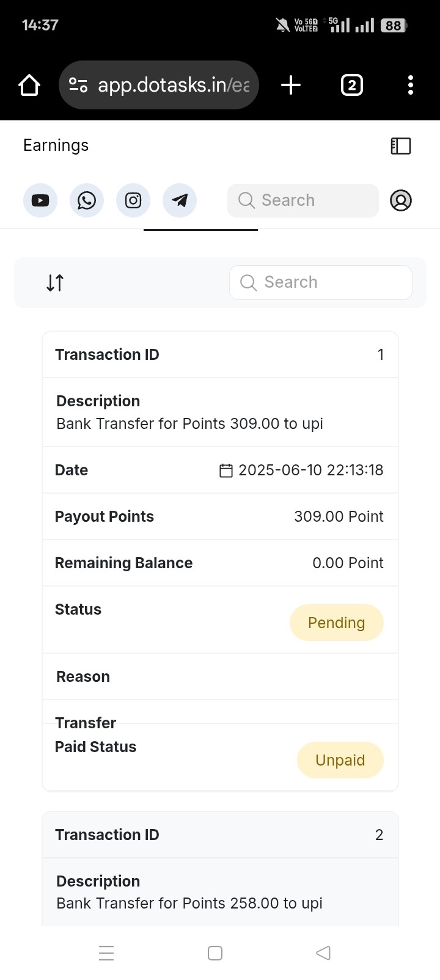
Task: Click the top header Search field
Action: pos(303,200)
